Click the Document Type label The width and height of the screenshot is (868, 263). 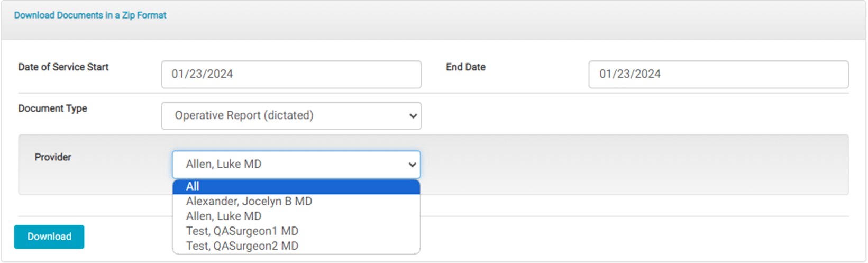(52, 108)
